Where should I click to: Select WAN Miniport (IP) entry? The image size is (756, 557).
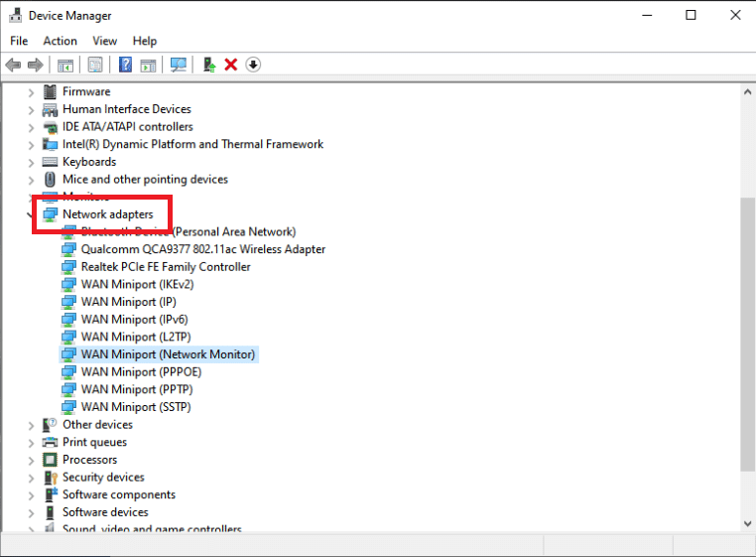click(129, 302)
